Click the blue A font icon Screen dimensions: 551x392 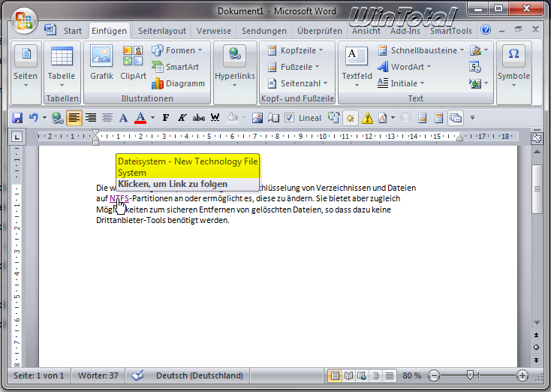coord(123,118)
